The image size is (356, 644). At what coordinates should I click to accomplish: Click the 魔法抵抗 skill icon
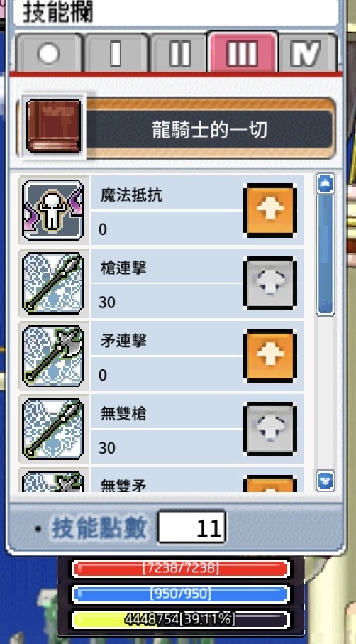(x=53, y=210)
